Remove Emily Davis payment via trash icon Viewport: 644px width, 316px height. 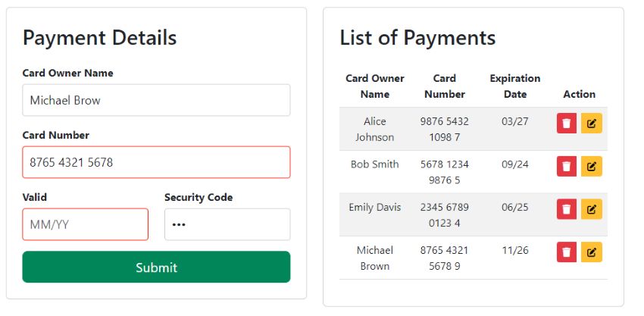pyautogui.click(x=567, y=209)
